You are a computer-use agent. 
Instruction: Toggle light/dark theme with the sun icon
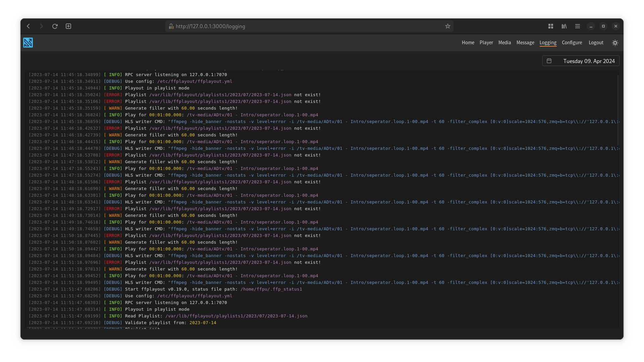point(615,43)
